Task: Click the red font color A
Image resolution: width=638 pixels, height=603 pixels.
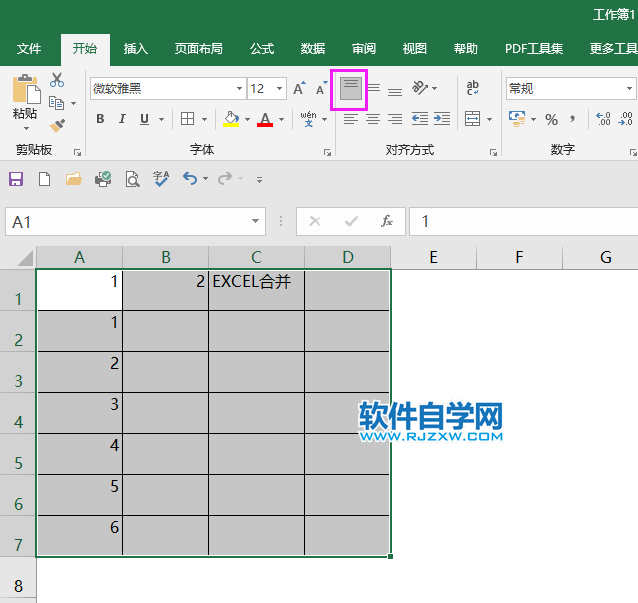Action: point(265,119)
